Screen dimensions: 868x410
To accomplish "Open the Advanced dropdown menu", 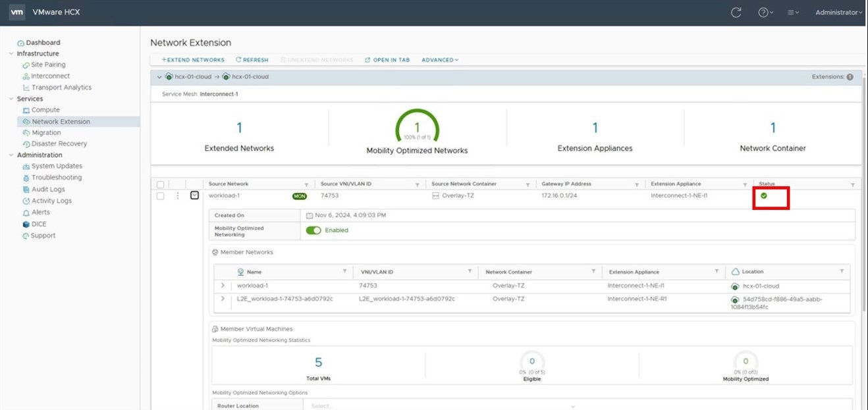I will pyautogui.click(x=440, y=60).
